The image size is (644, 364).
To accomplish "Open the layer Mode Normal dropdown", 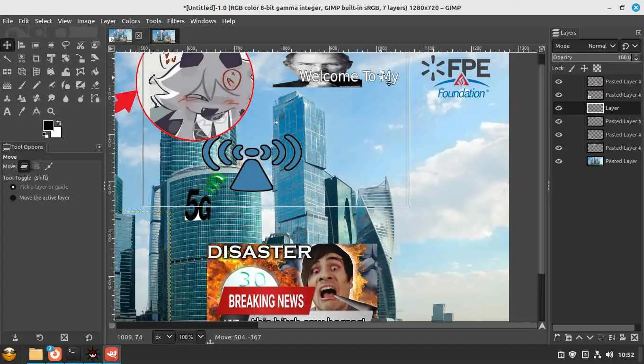I will (x=585, y=46).
